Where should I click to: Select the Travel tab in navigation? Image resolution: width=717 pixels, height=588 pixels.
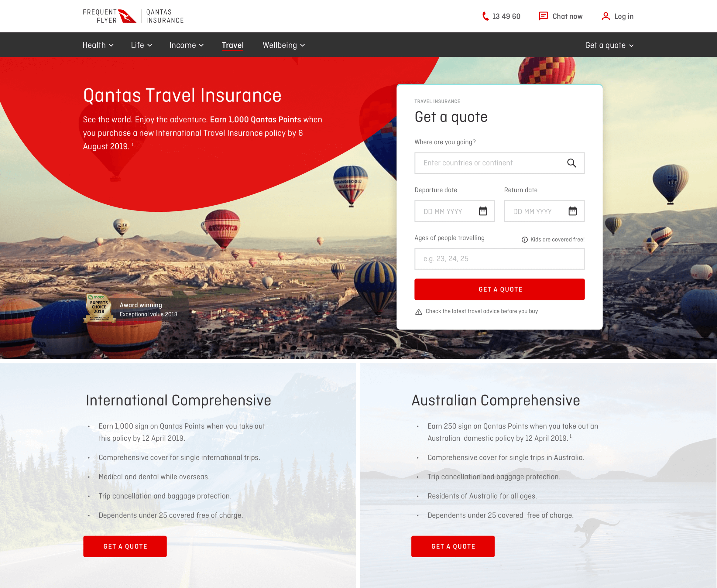pos(233,45)
